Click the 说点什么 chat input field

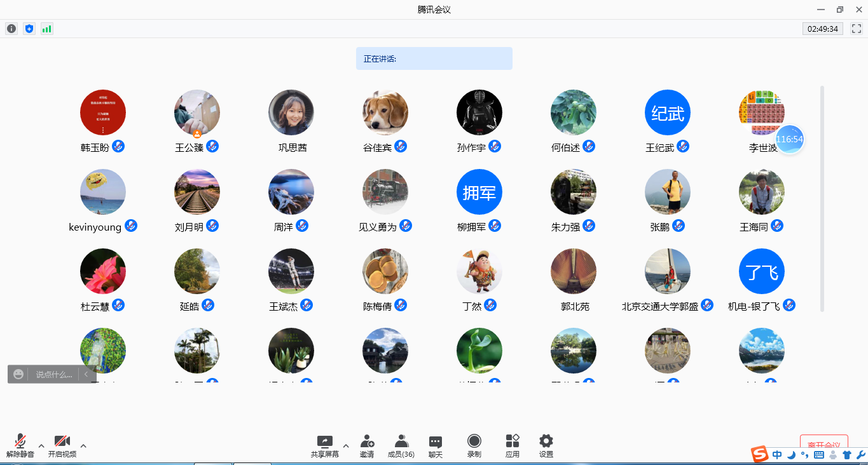click(x=54, y=374)
